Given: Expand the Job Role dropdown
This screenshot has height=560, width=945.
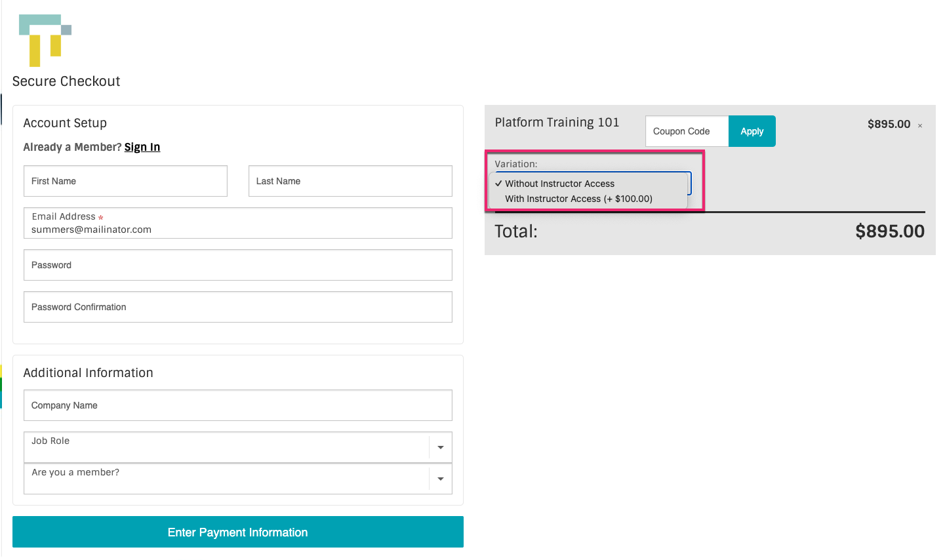Looking at the screenshot, I should pyautogui.click(x=238, y=447).
